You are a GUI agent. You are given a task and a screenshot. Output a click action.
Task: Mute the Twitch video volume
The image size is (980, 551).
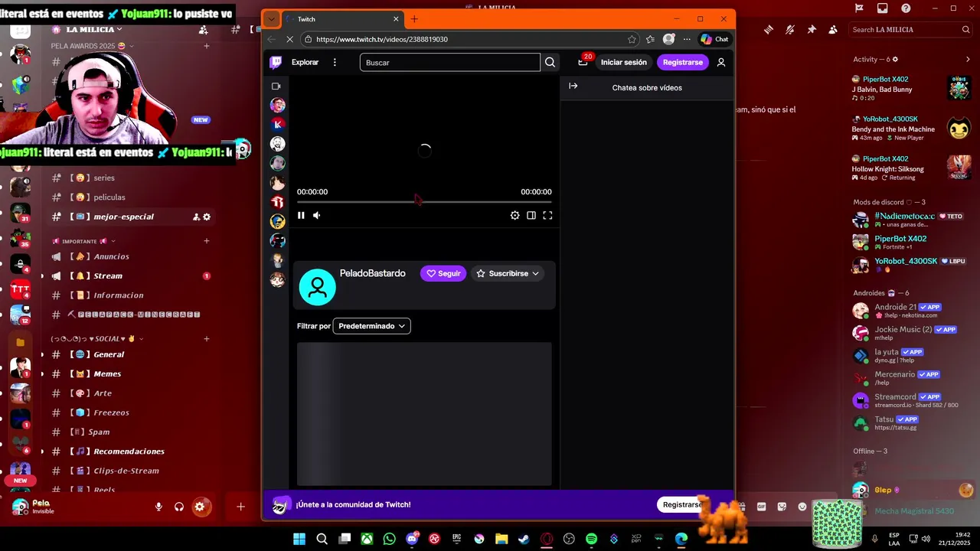317,216
